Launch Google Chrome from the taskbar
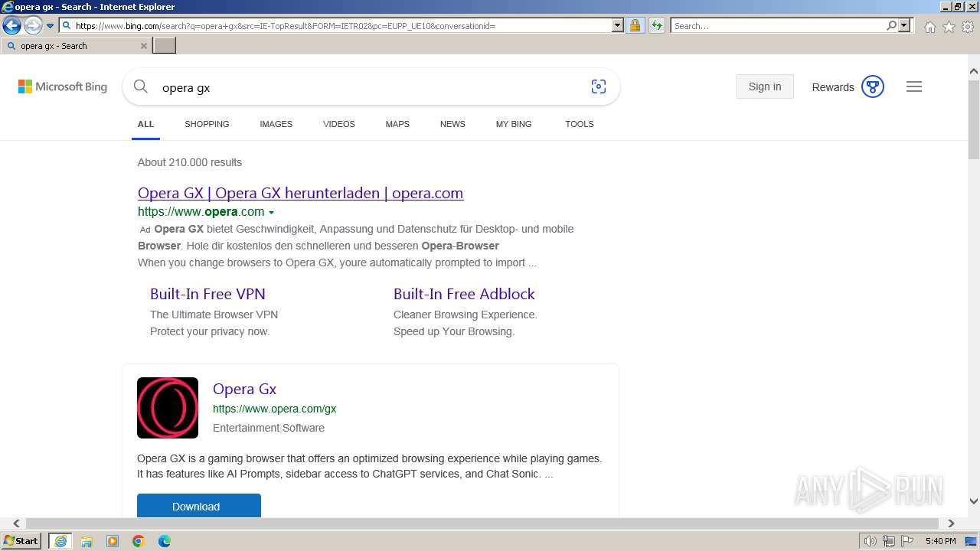Screen dimensions: 980x551 point(139,541)
